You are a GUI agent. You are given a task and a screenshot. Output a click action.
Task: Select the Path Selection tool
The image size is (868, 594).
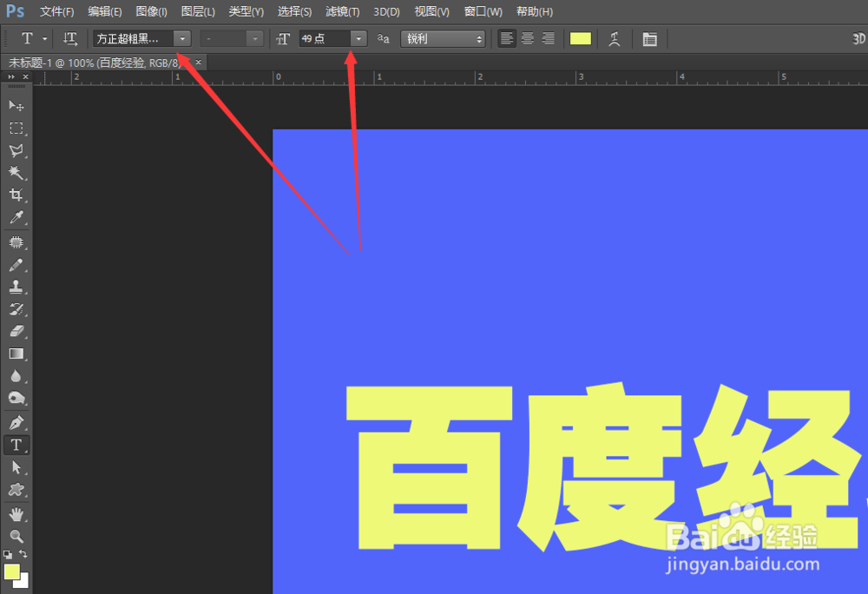16,467
